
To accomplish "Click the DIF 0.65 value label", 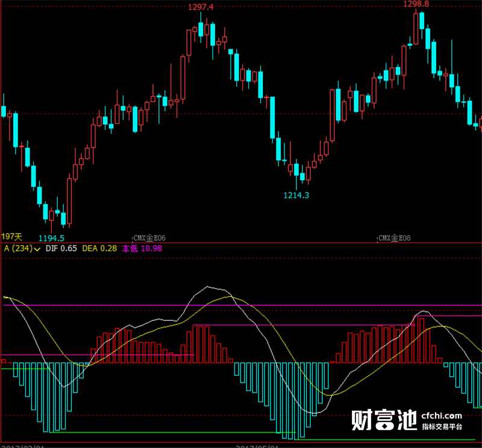I will (61, 249).
